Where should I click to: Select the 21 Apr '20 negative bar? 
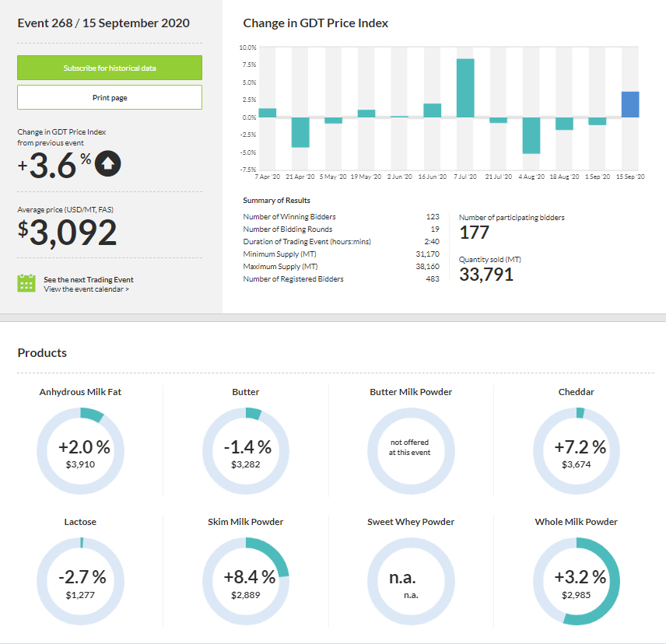click(300, 132)
